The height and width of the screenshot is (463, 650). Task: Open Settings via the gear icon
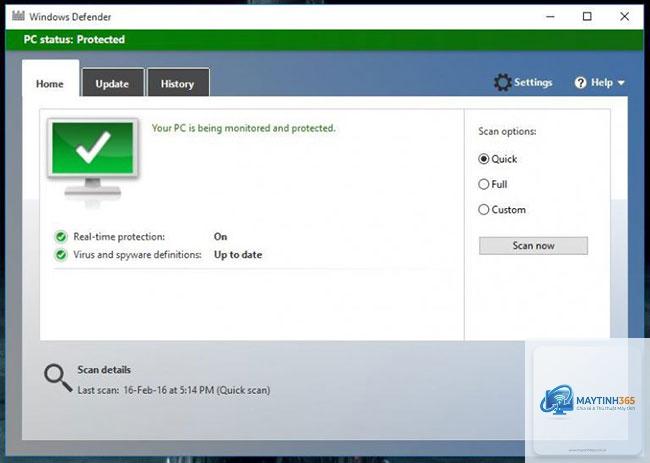[502, 82]
